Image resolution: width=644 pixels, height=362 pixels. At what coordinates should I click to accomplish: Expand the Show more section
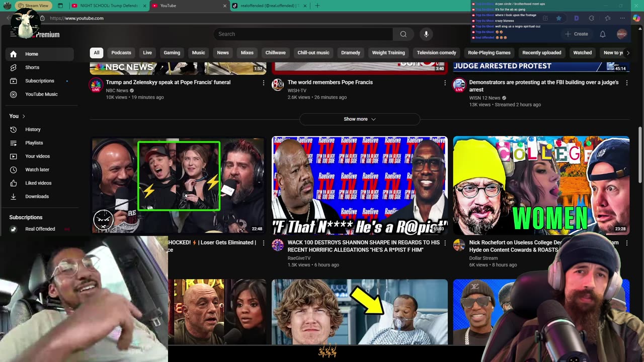click(x=359, y=119)
